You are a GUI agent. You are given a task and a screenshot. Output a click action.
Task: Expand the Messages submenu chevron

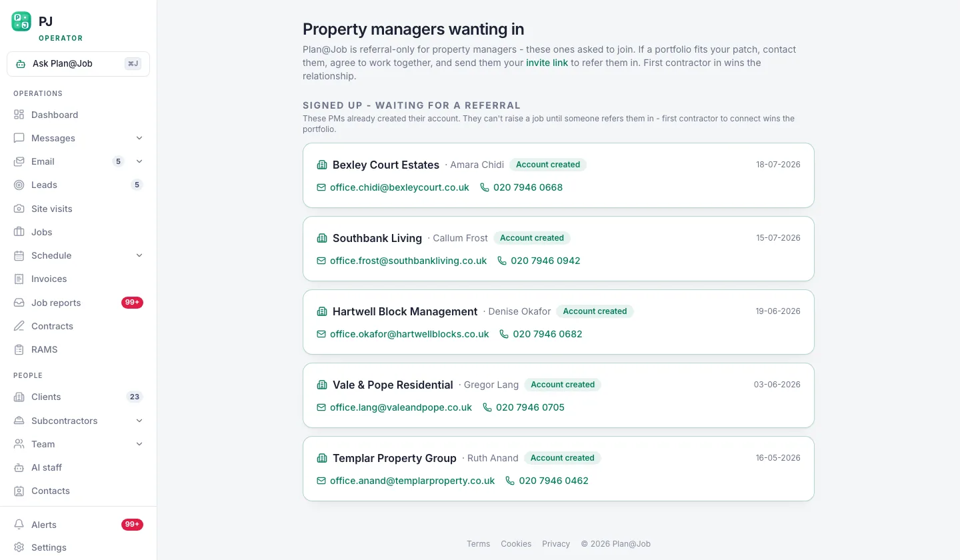(x=139, y=138)
